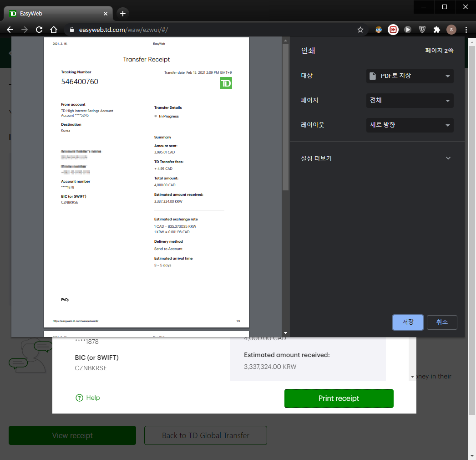Screen dimensions: 476x460
Task: Click '****1878' account number in dialog
Action: pyautogui.click(x=86, y=342)
